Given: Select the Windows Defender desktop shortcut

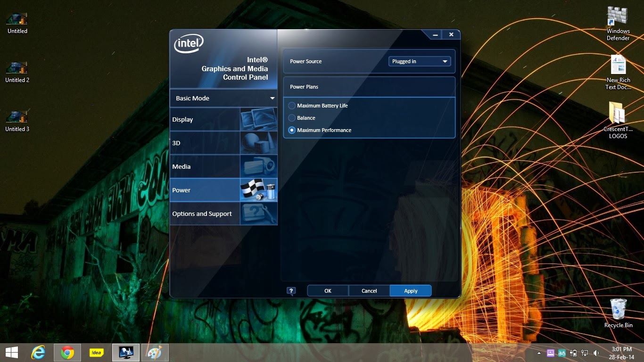Looking at the screenshot, I should tap(618, 24).
